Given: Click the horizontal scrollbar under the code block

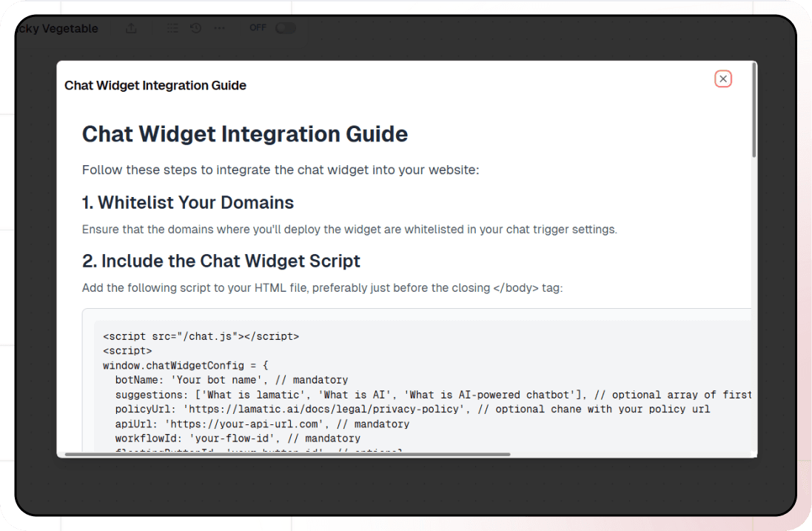Looking at the screenshot, I should (287, 454).
